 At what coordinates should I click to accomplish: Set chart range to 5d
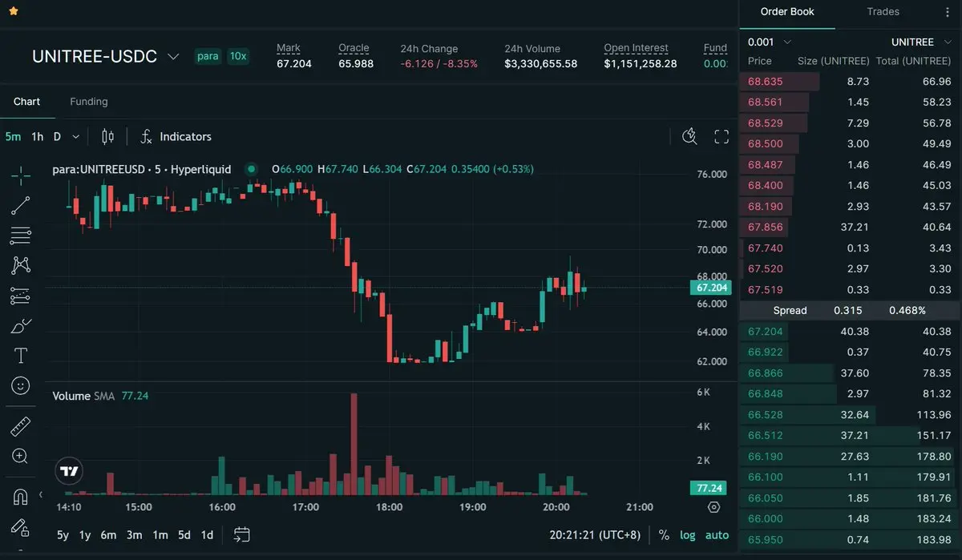184,534
